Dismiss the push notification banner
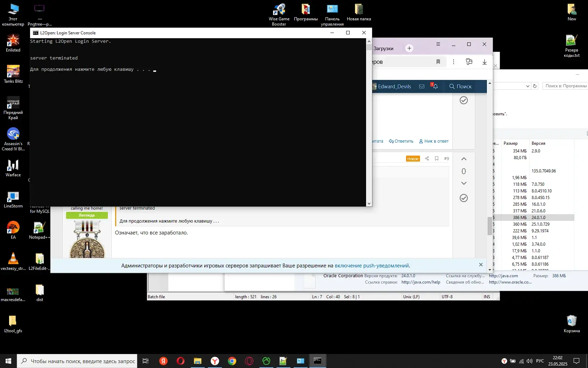The image size is (588, 368). pos(481,265)
